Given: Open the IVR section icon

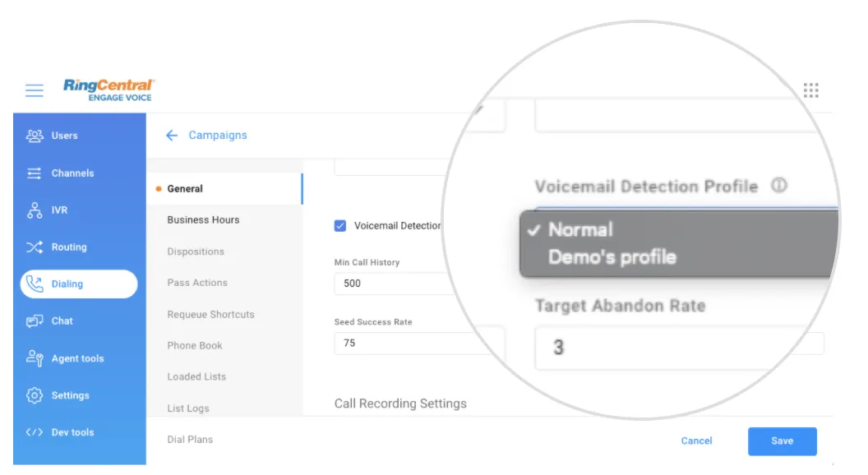Looking at the screenshot, I should tap(35, 210).
